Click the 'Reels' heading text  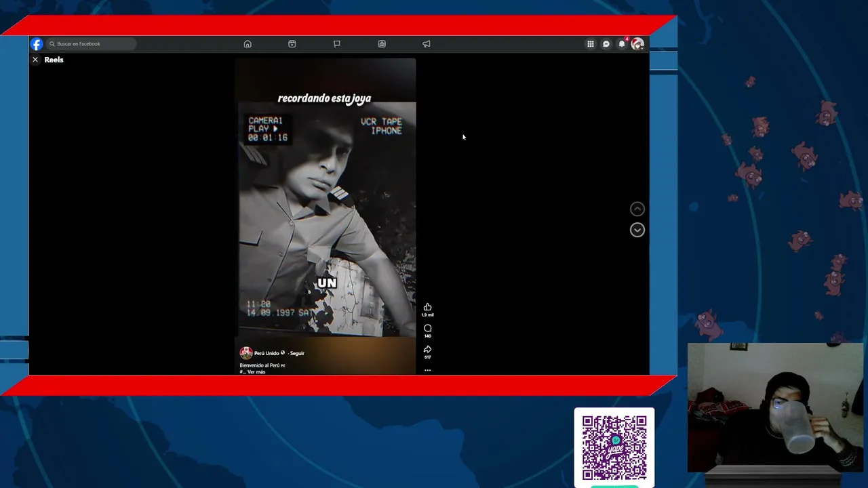click(x=54, y=60)
